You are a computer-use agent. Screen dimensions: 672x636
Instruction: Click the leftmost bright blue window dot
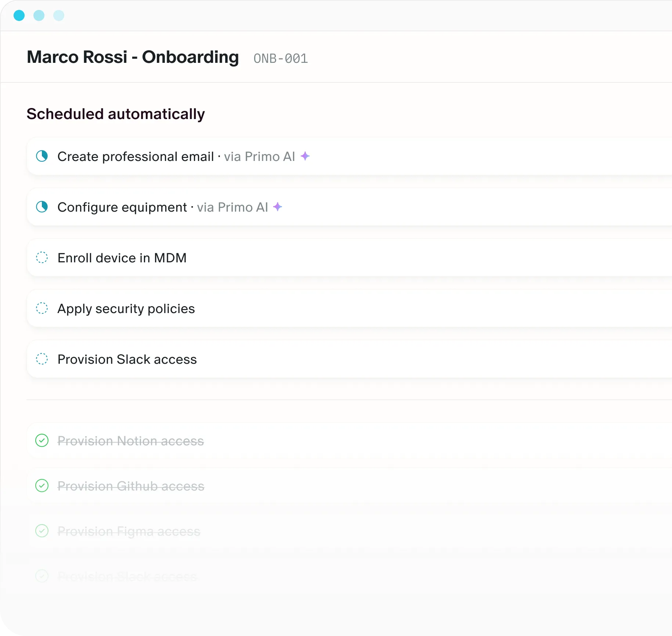19,15
